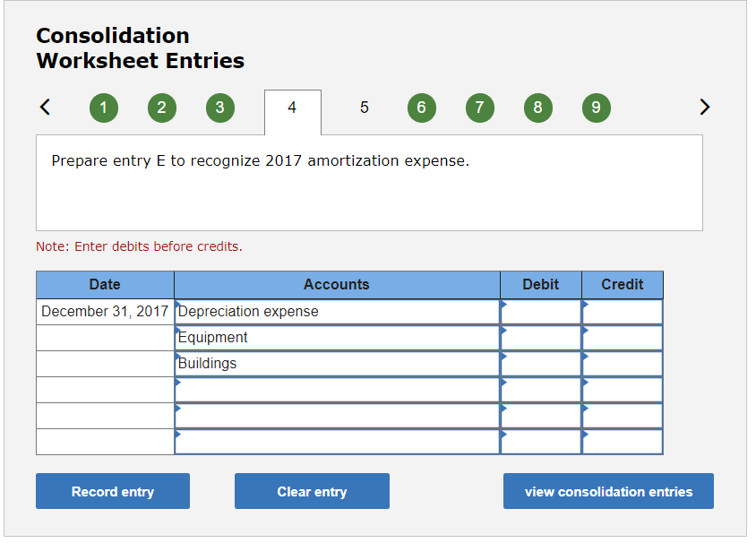Click the Credit field for Equipment
Viewport: 756px width, 543px height.
(623, 337)
